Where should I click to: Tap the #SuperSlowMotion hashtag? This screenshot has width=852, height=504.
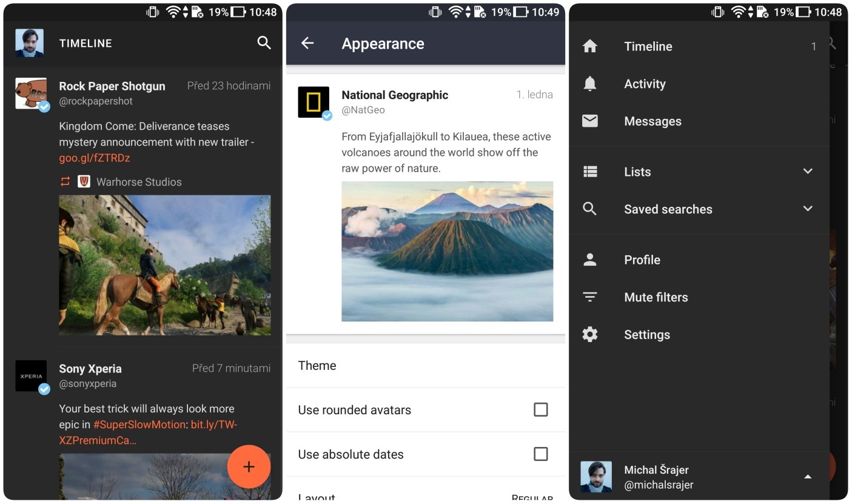click(x=139, y=425)
